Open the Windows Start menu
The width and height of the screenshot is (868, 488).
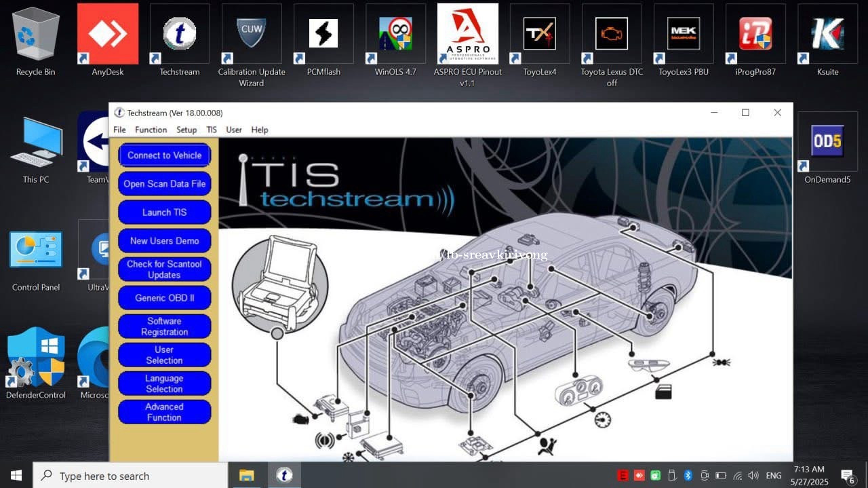click(16, 476)
